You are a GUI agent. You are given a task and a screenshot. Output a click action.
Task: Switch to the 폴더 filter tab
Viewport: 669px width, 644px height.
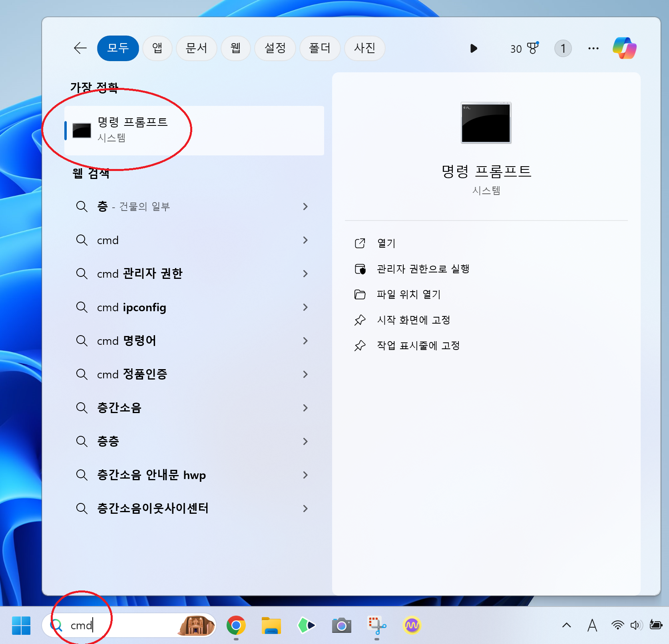[320, 48]
